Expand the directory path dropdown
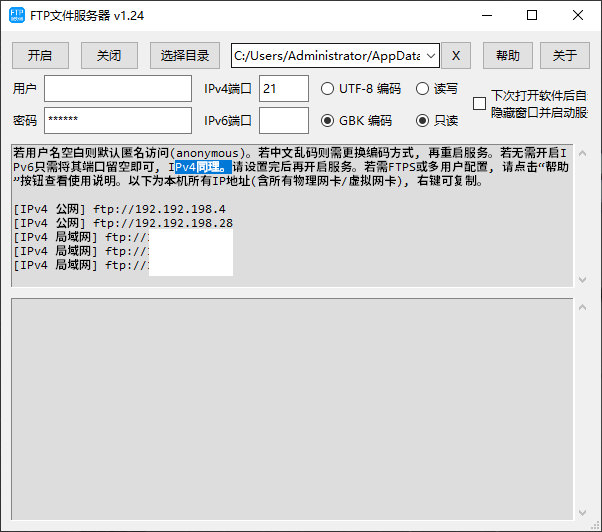The image size is (602, 532). [x=430, y=56]
